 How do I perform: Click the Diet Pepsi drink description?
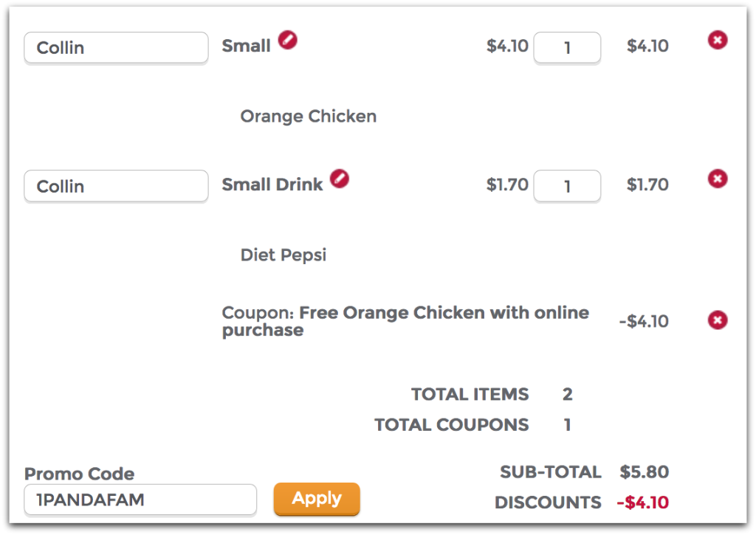(283, 255)
